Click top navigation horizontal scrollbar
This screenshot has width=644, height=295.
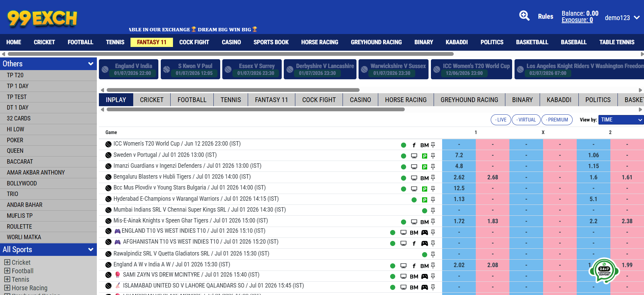coord(231,54)
